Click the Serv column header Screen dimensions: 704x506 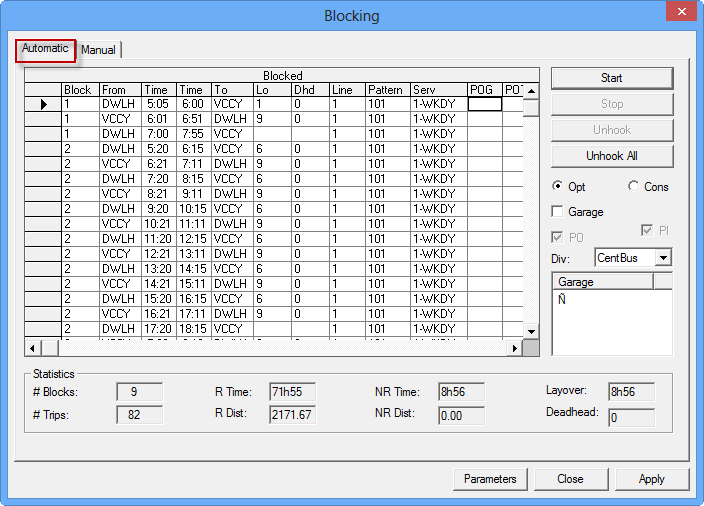click(439, 90)
